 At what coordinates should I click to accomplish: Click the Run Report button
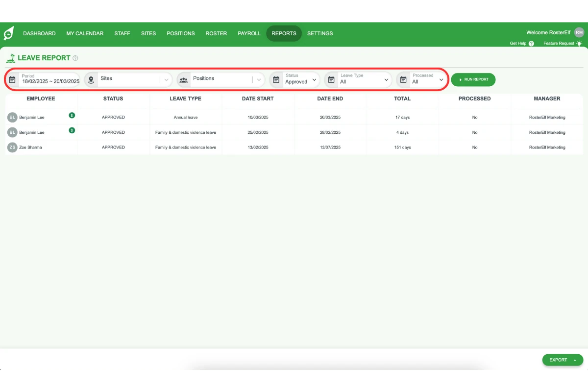pyautogui.click(x=473, y=79)
